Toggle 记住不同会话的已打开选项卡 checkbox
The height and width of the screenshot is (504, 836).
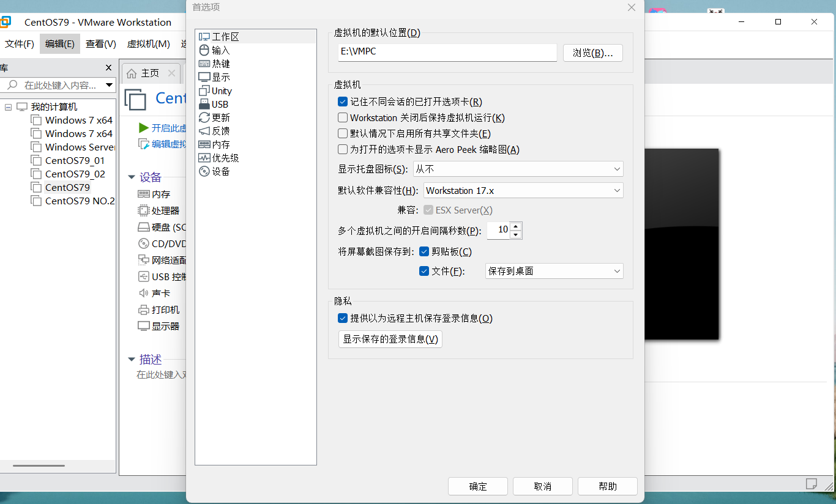(343, 102)
